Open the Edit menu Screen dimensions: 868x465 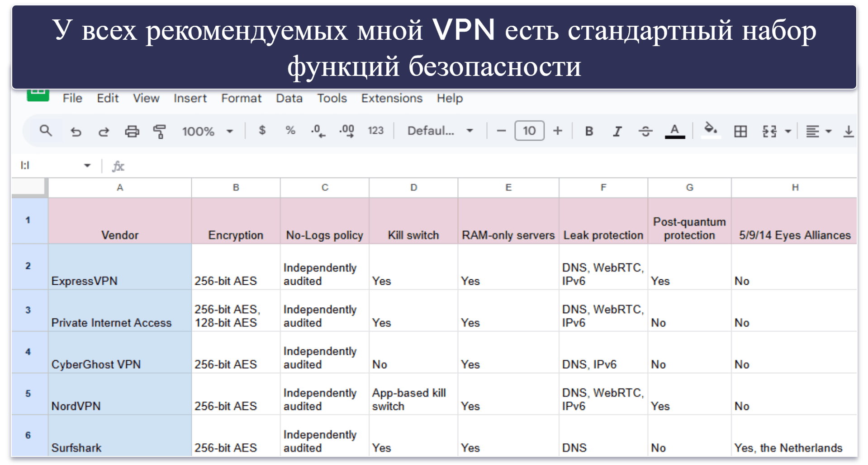pyautogui.click(x=108, y=98)
